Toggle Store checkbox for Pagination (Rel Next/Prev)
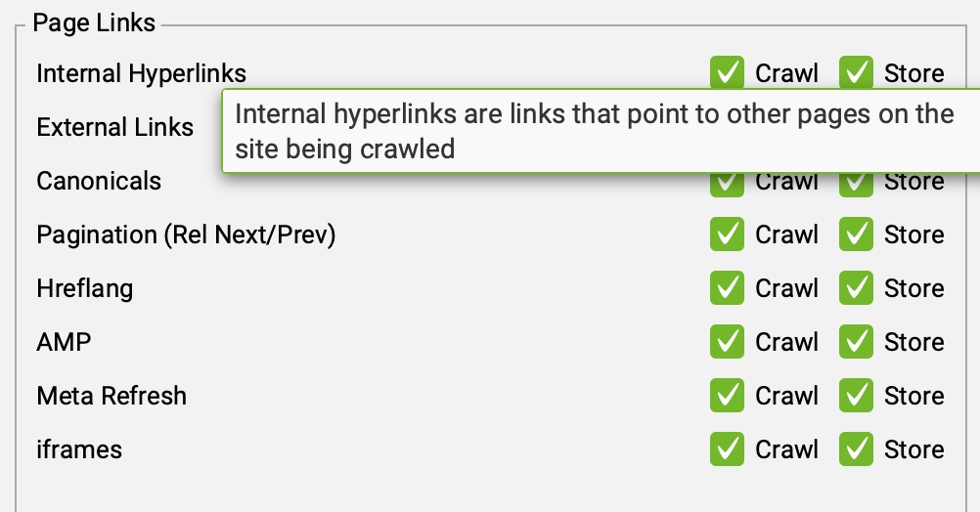This screenshot has height=512, width=980. pyautogui.click(x=856, y=235)
